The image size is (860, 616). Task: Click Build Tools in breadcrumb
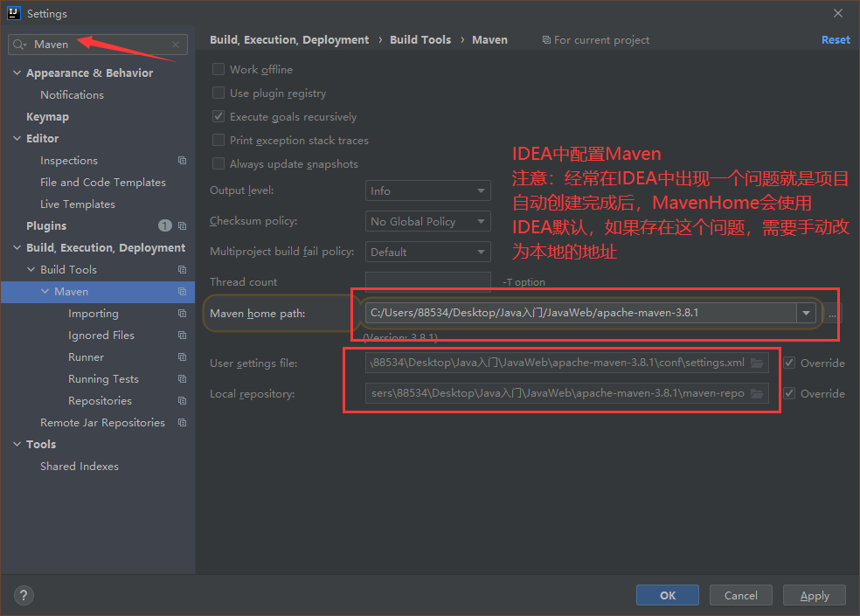click(420, 40)
